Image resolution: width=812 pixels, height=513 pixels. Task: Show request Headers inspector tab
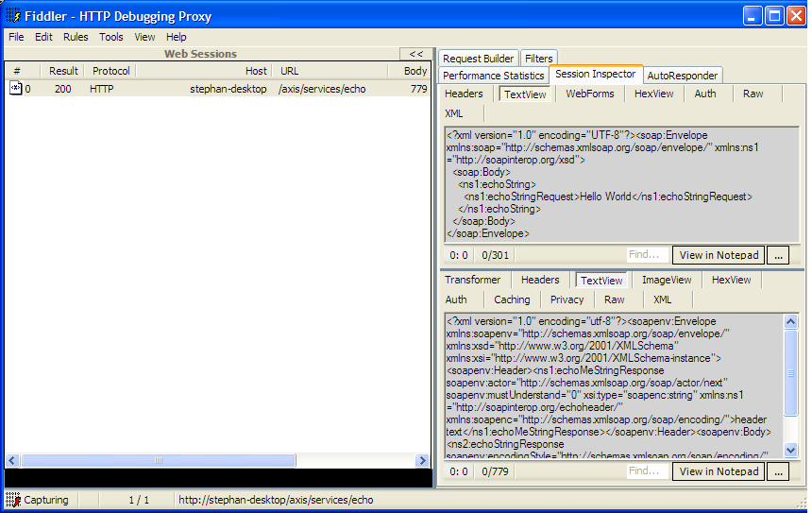pyautogui.click(x=464, y=94)
